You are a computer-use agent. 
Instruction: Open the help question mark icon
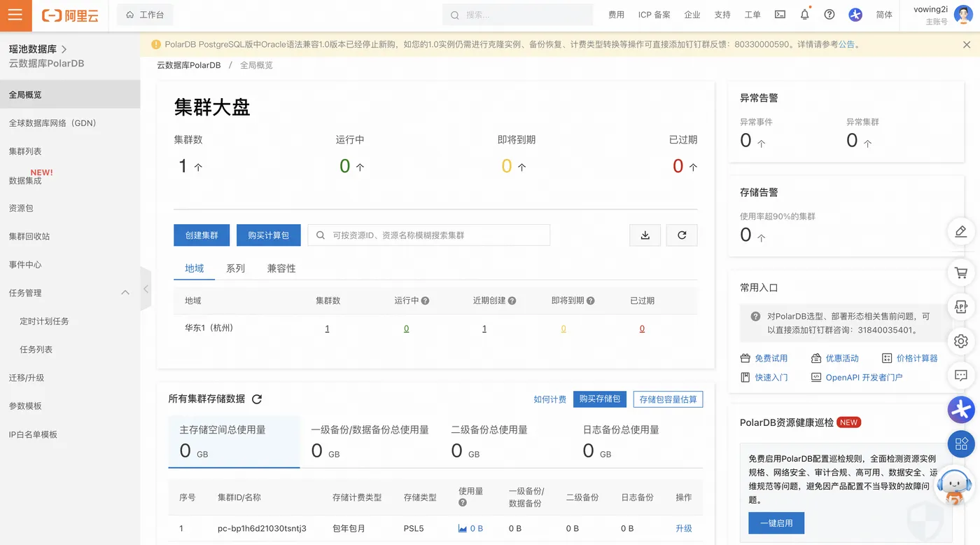pos(829,15)
